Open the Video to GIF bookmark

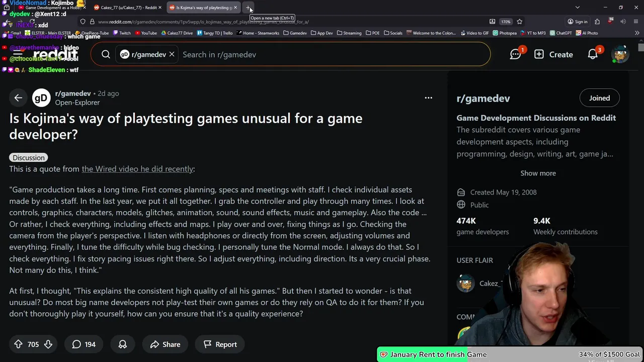tap(474, 33)
